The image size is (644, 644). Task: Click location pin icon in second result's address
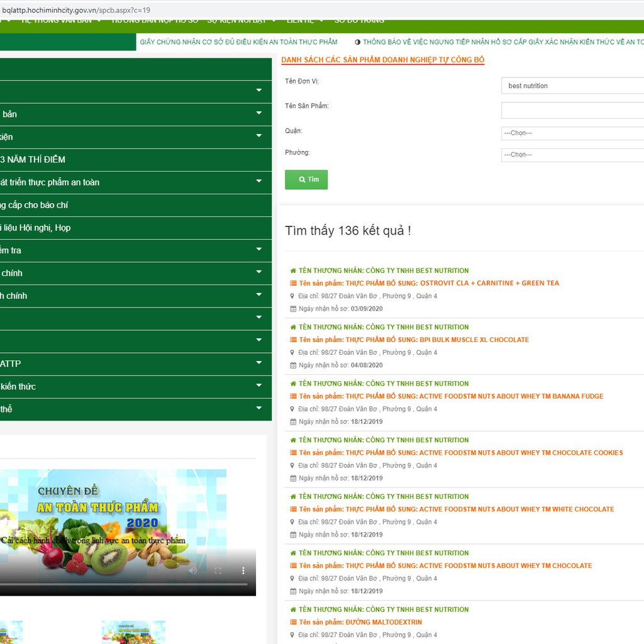click(292, 352)
